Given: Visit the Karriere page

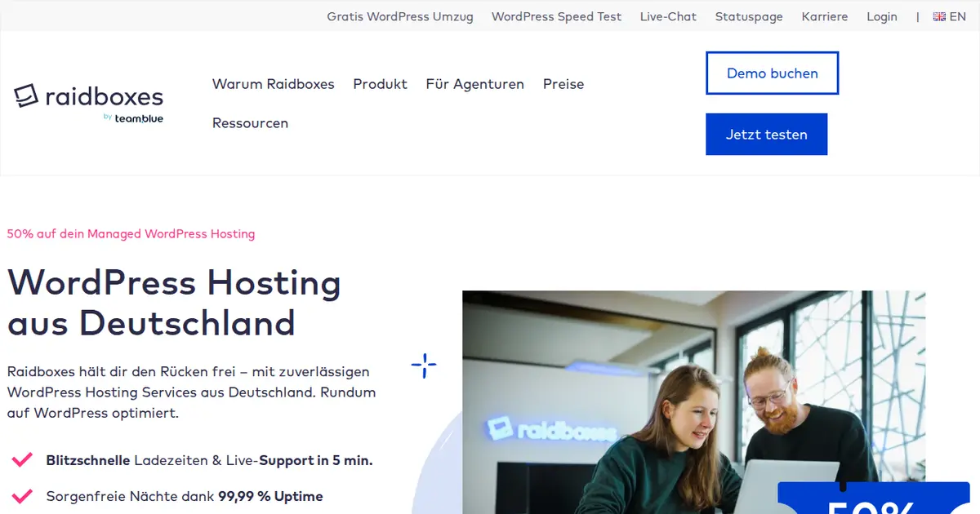Looking at the screenshot, I should (x=825, y=16).
